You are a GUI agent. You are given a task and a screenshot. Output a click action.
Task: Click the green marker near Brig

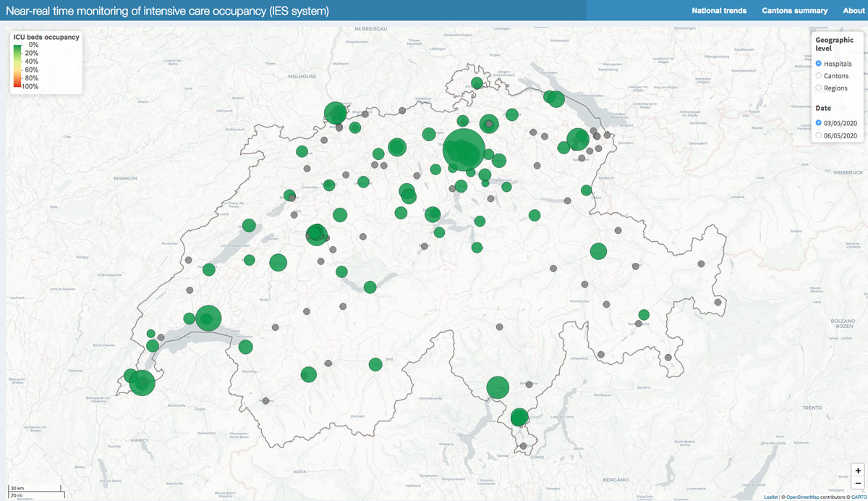click(x=375, y=364)
